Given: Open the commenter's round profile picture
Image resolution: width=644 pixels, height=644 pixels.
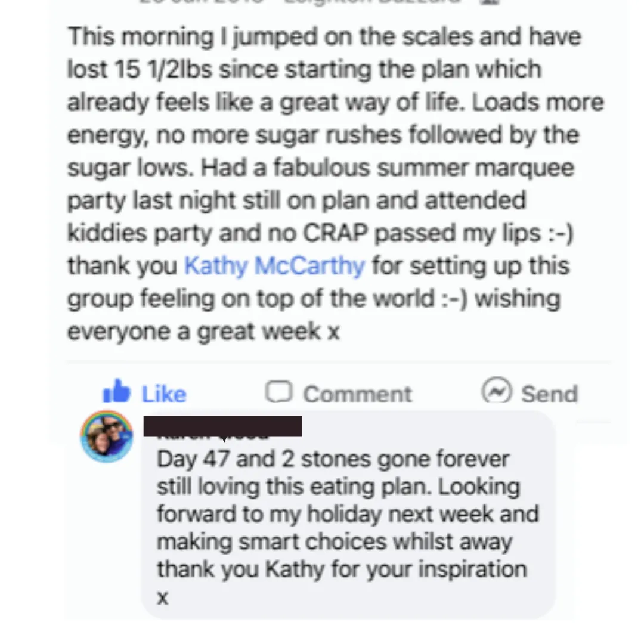Looking at the screenshot, I should (107, 436).
